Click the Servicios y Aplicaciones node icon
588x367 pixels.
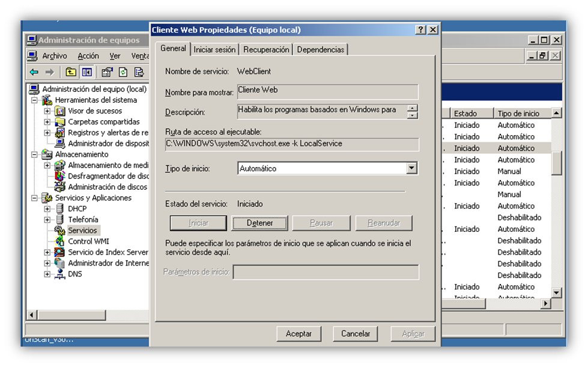(47, 198)
